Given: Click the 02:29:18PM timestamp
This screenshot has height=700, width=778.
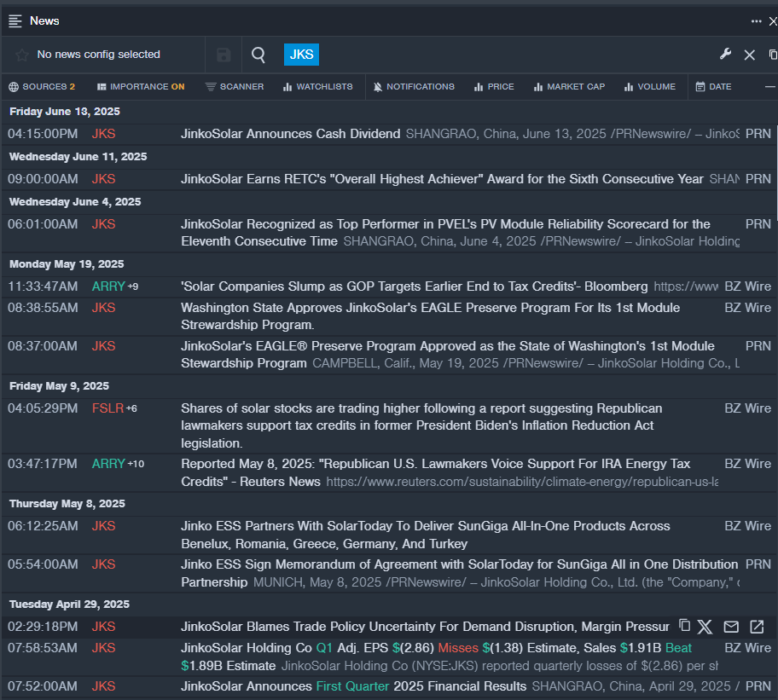Looking at the screenshot, I should click(43, 627).
